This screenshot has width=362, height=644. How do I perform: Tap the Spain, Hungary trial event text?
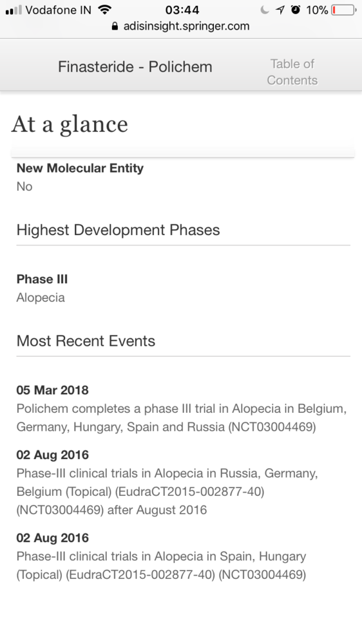162,556
